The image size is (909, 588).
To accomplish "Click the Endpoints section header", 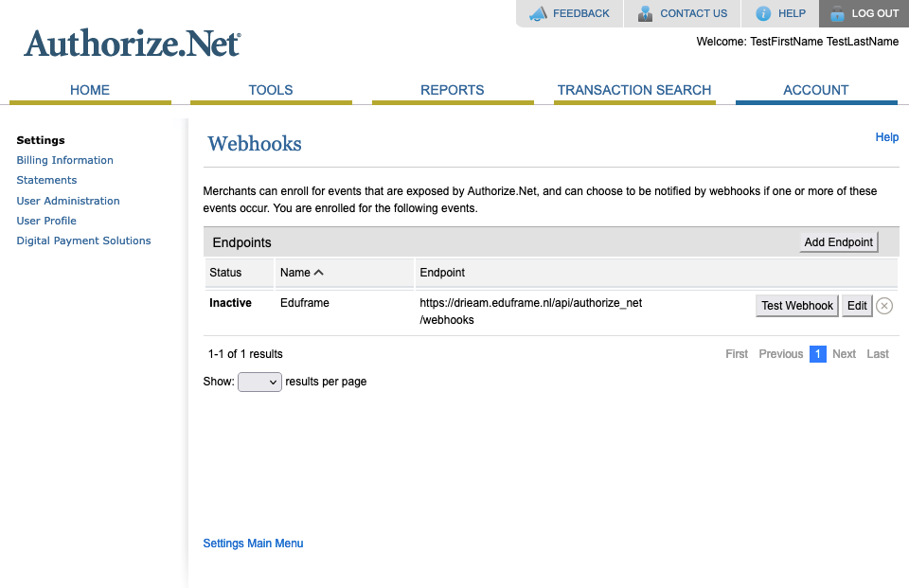I will (241, 242).
